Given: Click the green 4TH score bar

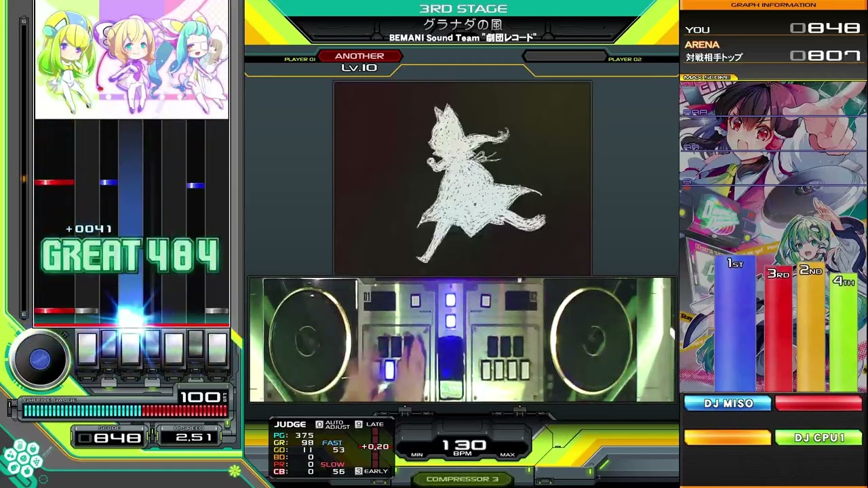Looking at the screenshot, I should point(843,333).
